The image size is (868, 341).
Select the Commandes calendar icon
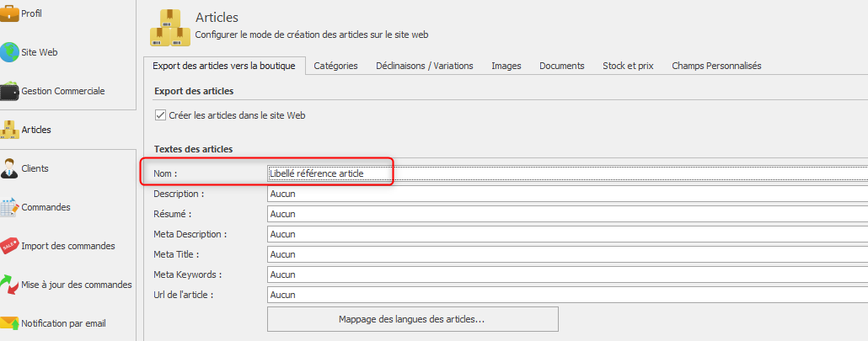click(x=10, y=207)
